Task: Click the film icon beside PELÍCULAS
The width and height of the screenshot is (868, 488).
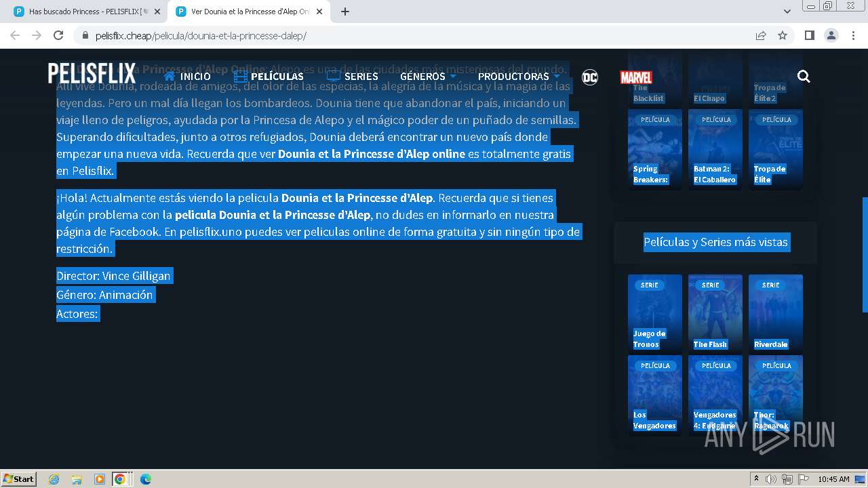Action: (241, 76)
